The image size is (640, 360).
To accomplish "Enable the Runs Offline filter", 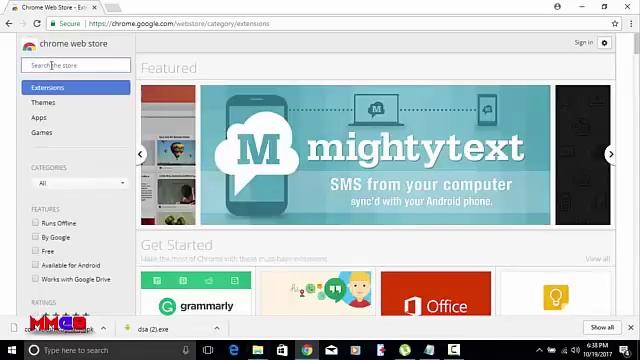I will point(35,223).
